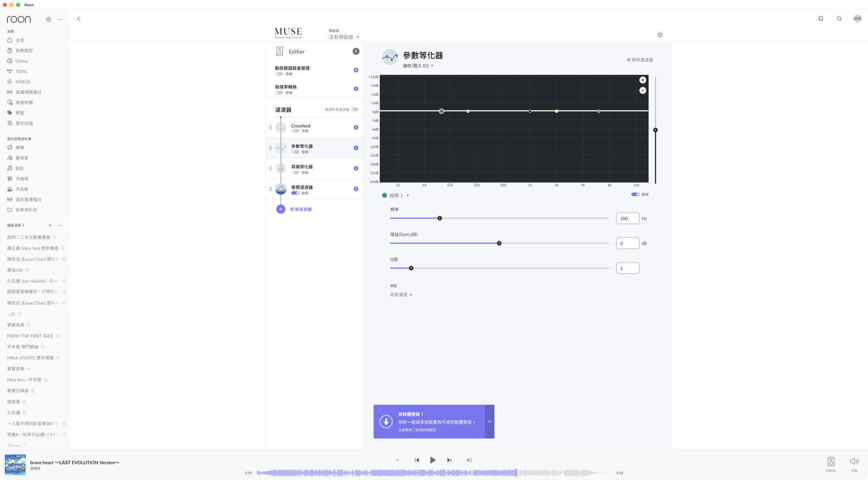Open the FROM THE FIRST TAKE playlist
The height and width of the screenshot is (480, 868).
tap(30, 336)
